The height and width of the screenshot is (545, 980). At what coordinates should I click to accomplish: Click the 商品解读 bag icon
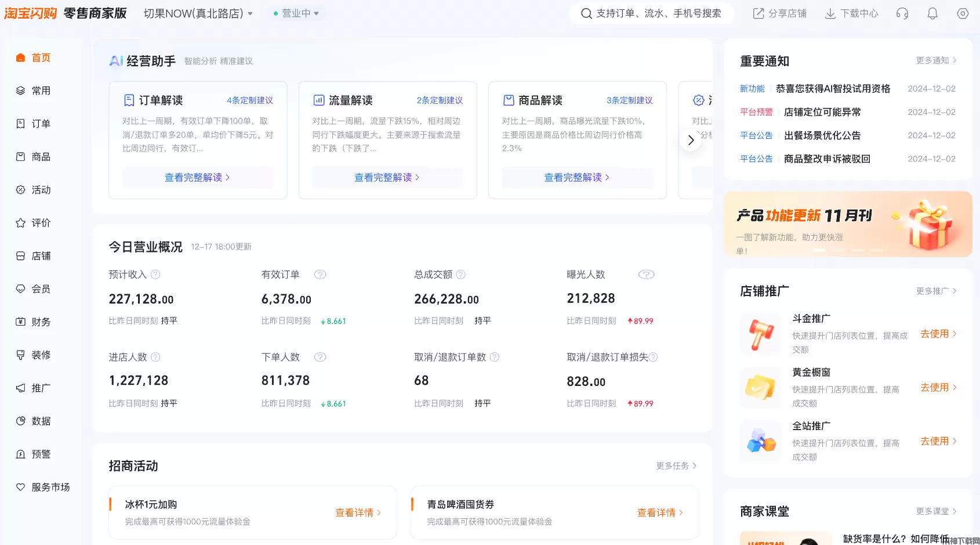point(509,100)
